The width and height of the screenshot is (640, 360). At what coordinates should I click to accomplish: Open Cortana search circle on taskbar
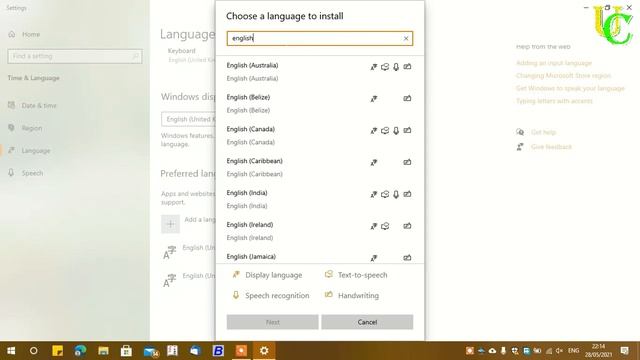click(33, 351)
